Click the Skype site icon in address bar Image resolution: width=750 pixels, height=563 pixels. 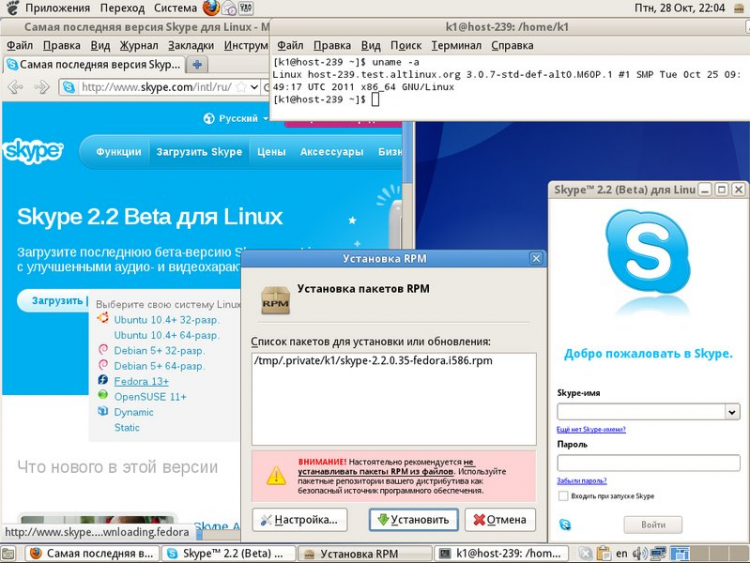69,87
